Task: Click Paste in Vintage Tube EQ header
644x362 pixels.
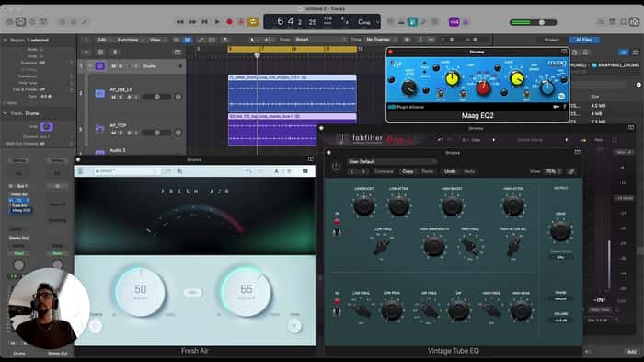Action: point(428,171)
